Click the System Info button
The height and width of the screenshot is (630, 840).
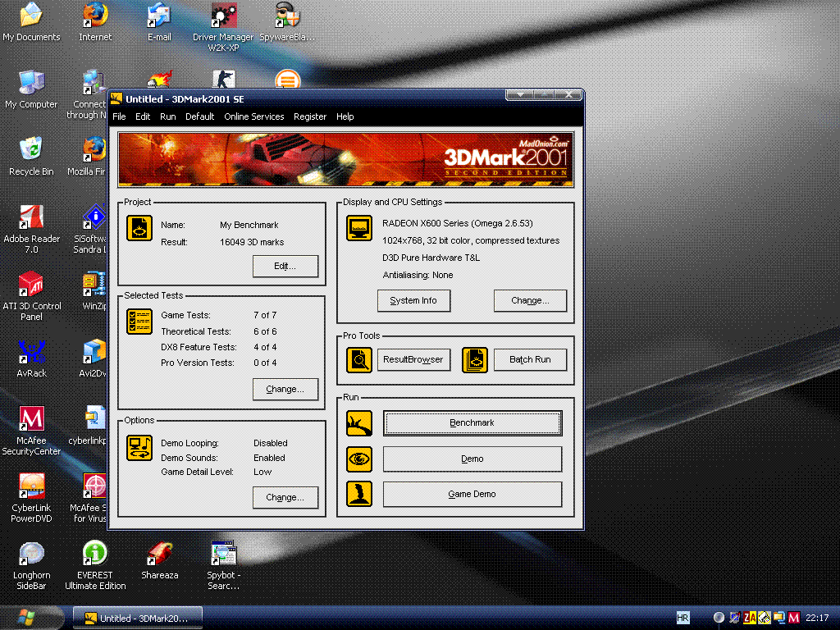(413, 300)
